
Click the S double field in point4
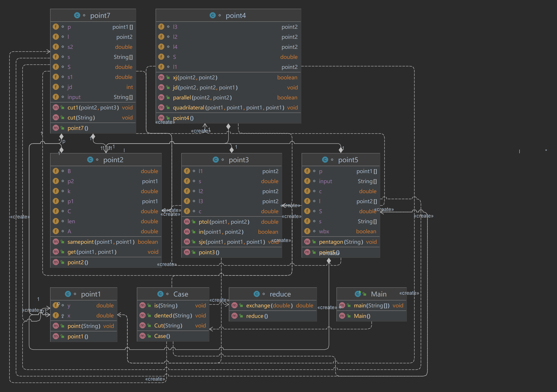click(228, 57)
